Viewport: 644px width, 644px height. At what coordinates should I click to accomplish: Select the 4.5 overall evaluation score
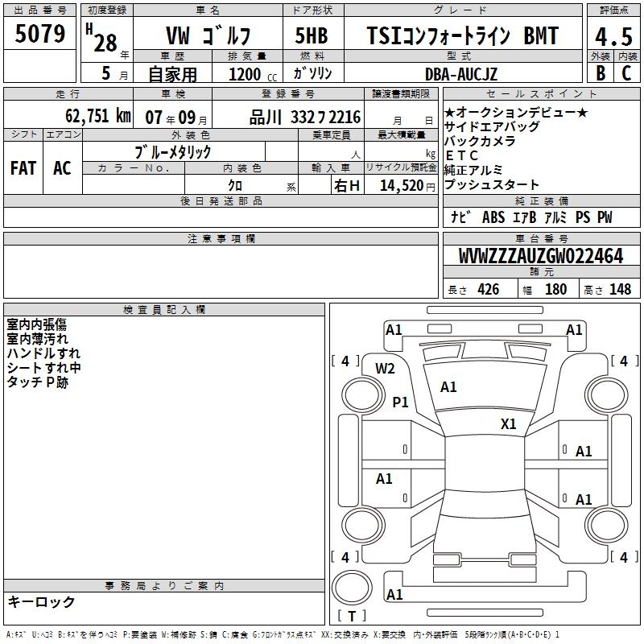[613, 36]
